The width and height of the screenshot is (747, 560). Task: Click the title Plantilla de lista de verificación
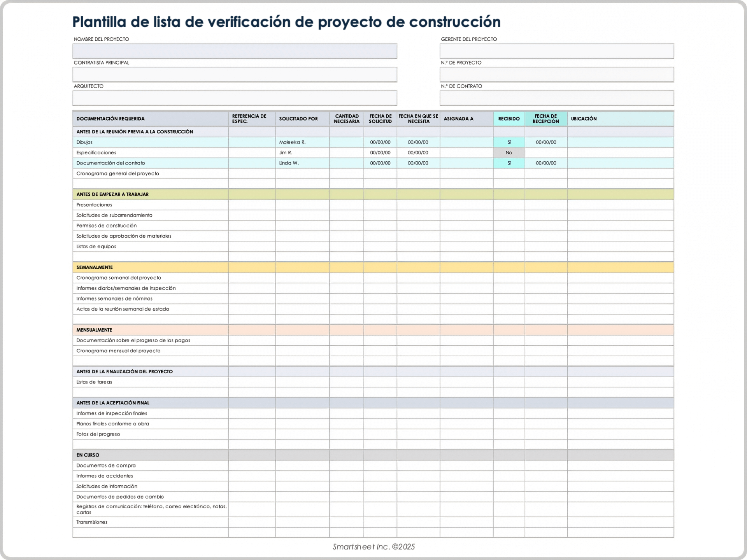[x=286, y=22]
